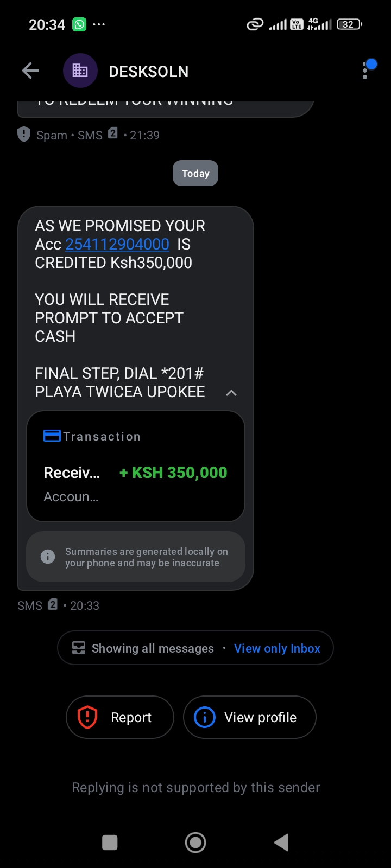This screenshot has width=391, height=868.
Task: Open the three-dot overflow menu
Action: click(x=365, y=71)
